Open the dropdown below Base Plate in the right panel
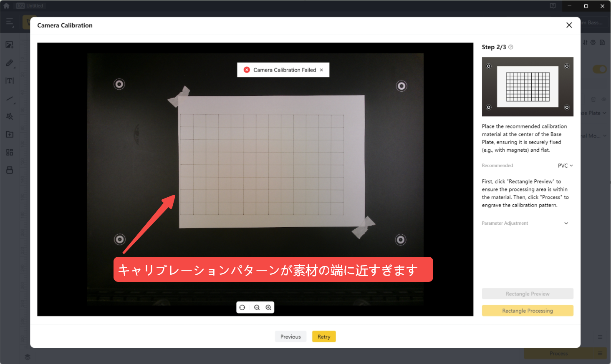This screenshot has height=364, width=611. [x=593, y=136]
